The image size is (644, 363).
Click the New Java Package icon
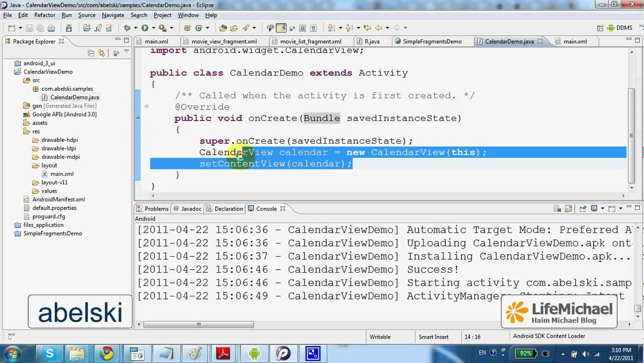(x=187, y=28)
